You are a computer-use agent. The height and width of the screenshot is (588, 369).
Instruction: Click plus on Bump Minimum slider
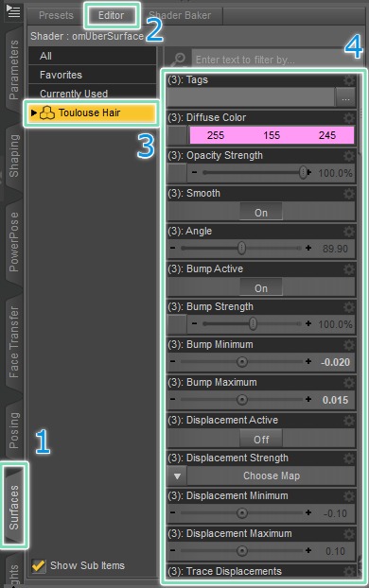tap(308, 361)
